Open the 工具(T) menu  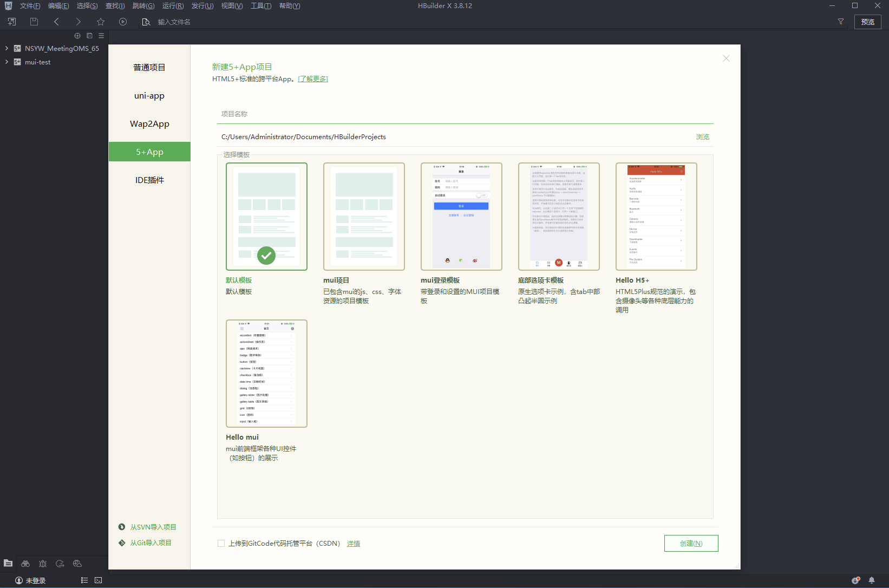click(261, 6)
